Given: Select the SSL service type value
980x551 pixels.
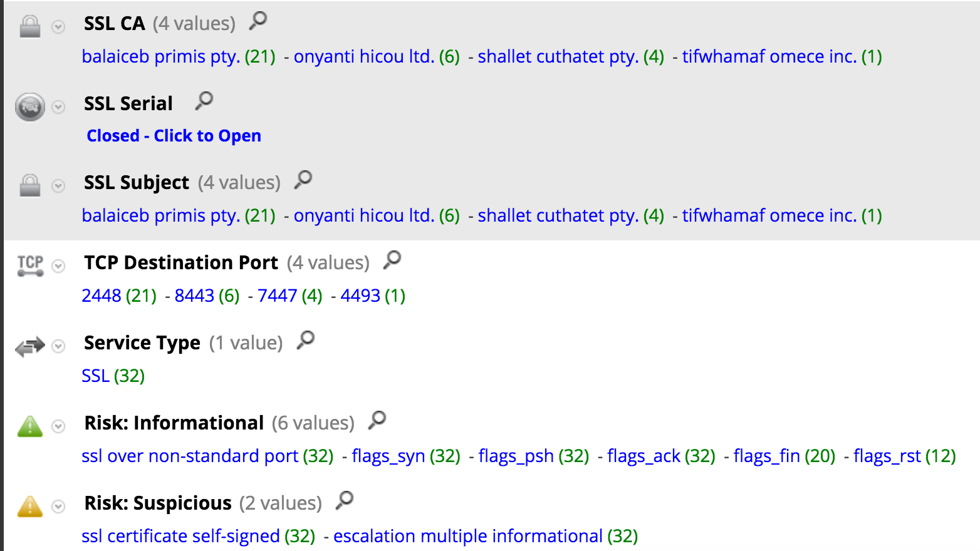Looking at the screenshot, I should coord(95,376).
